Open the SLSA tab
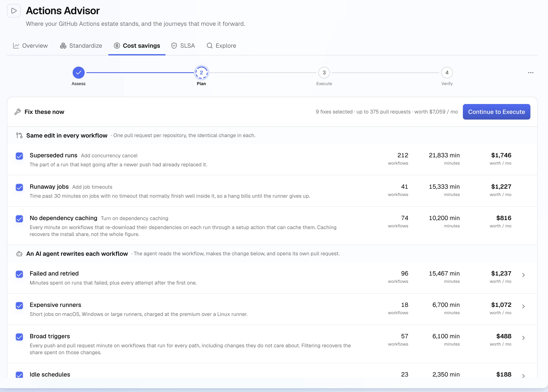 [183, 46]
